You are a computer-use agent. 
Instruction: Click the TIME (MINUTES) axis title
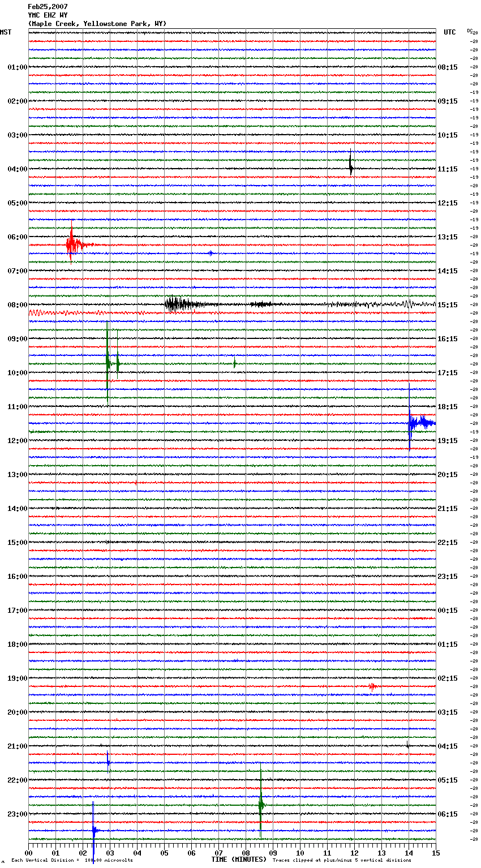(x=239, y=860)
